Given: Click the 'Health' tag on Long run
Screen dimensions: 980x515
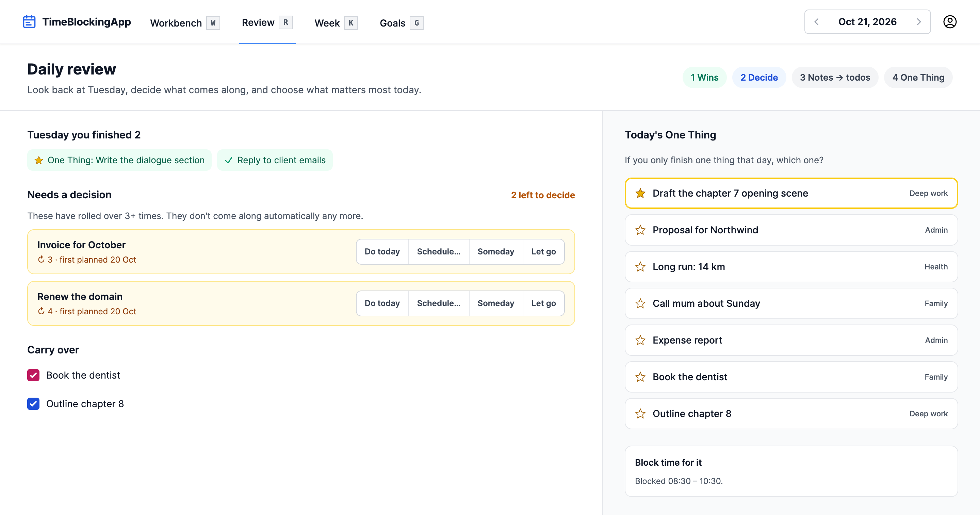Looking at the screenshot, I should tap(936, 267).
